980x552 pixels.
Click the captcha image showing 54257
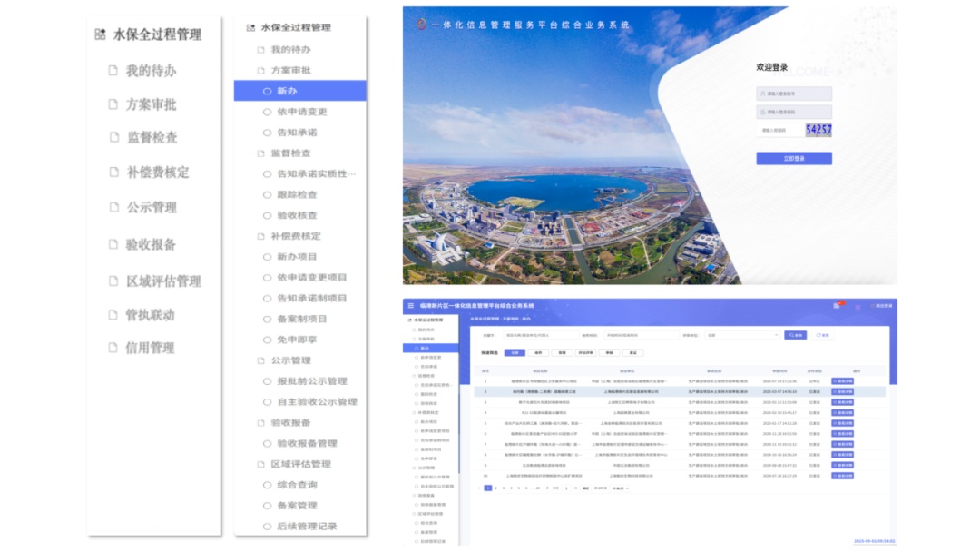tap(818, 130)
